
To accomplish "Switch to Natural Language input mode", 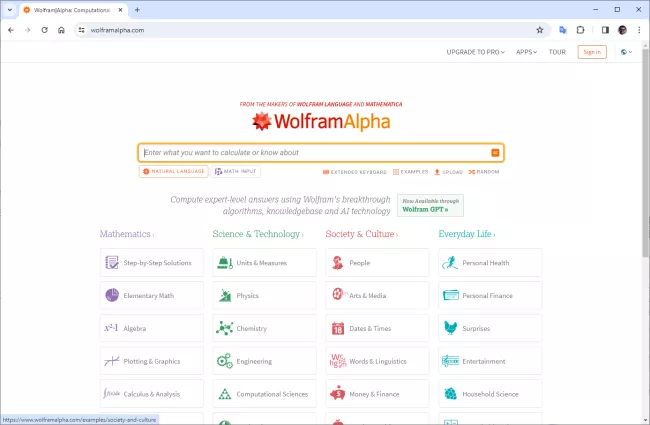I will coord(175,171).
